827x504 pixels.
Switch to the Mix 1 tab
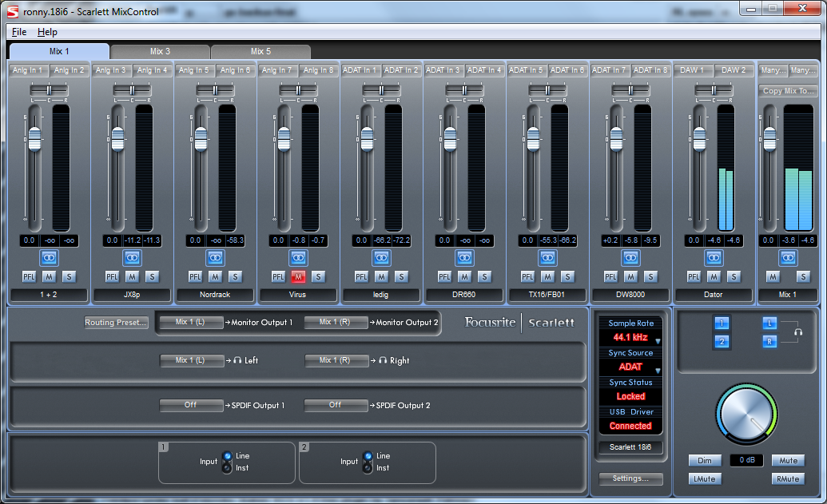[x=59, y=51]
